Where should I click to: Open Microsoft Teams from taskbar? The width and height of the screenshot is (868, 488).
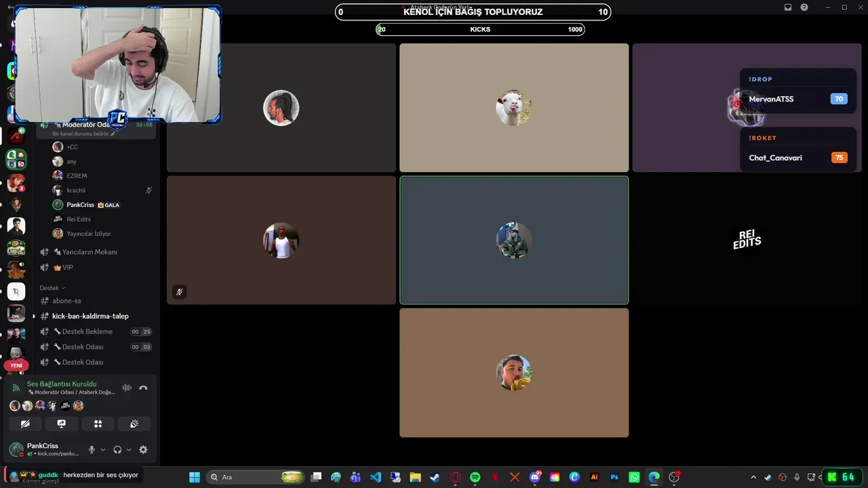[355, 477]
